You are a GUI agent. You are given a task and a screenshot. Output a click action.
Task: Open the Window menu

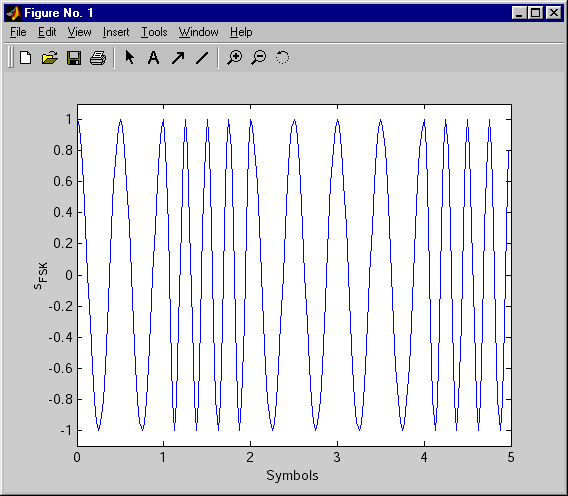click(199, 32)
